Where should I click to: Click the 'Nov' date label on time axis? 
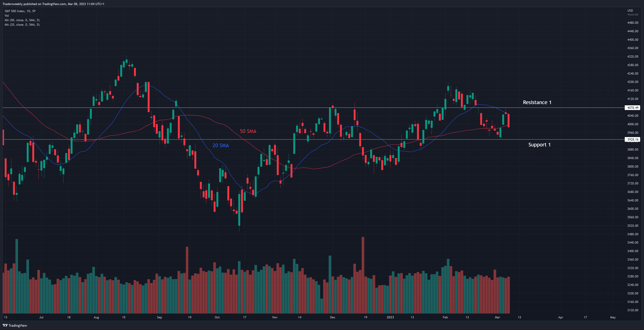[x=275, y=317]
